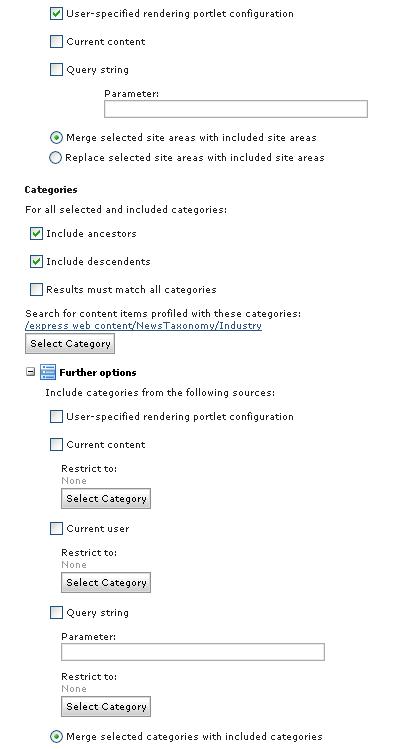Click the Further options list icon
Image resolution: width=398 pixels, height=749 pixels.
(x=48, y=372)
